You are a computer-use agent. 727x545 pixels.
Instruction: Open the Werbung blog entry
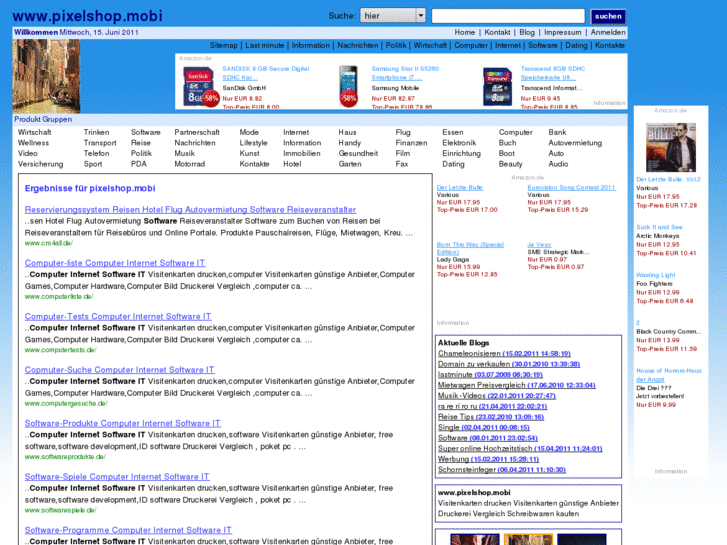point(488,459)
